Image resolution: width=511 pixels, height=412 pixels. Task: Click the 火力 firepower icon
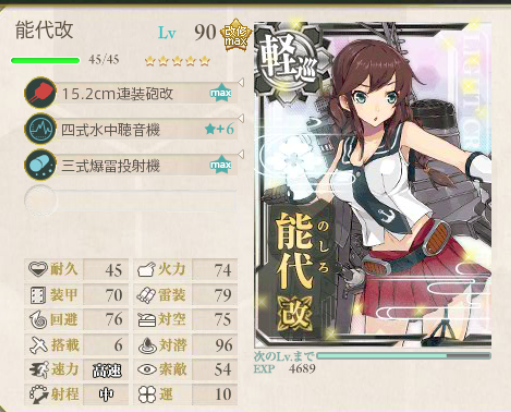[146, 269]
